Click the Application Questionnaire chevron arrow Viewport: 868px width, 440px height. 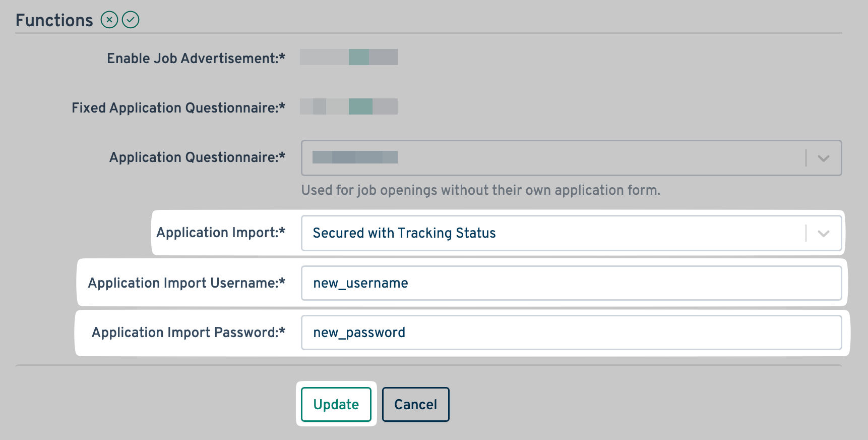tap(823, 158)
